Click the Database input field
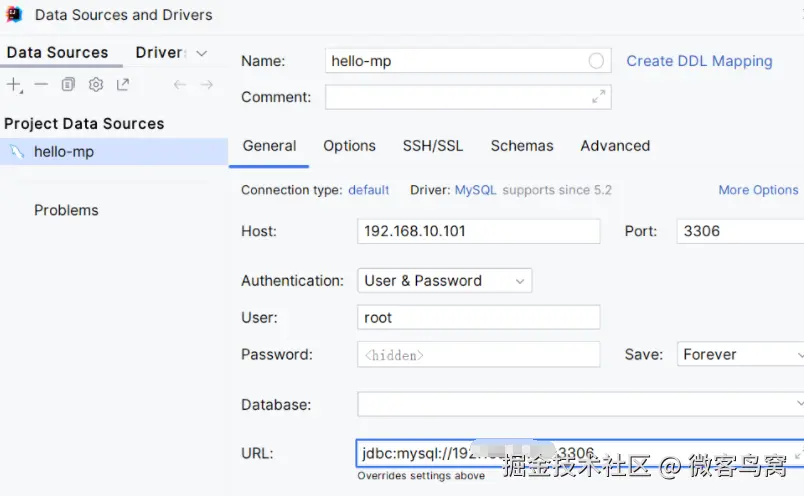804x496 pixels. [580, 404]
